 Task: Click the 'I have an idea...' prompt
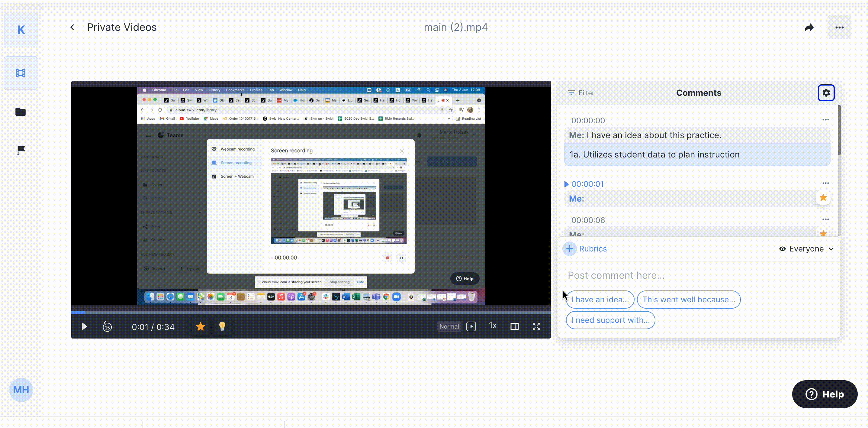coord(600,300)
